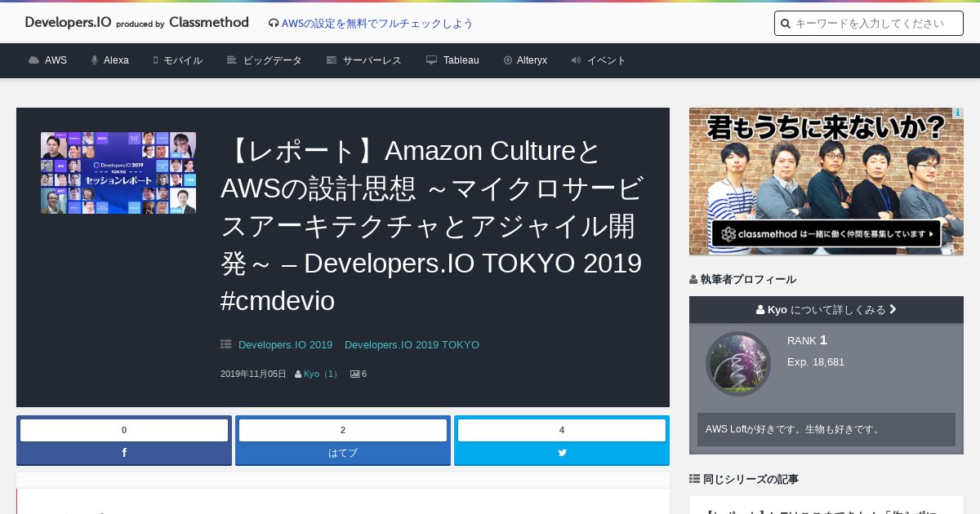Click the 同じシリーズの記事 heading
The width and height of the screenshot is (980, 514).
pos(751,479)
